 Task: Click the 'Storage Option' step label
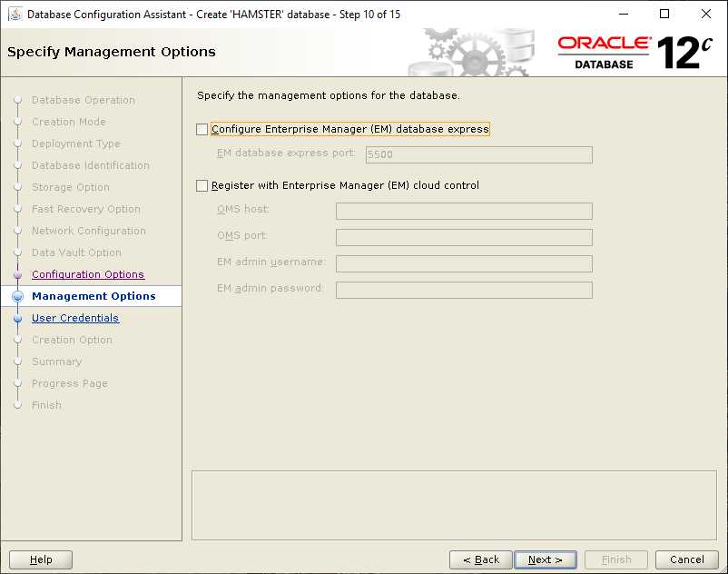pos(71,187)
